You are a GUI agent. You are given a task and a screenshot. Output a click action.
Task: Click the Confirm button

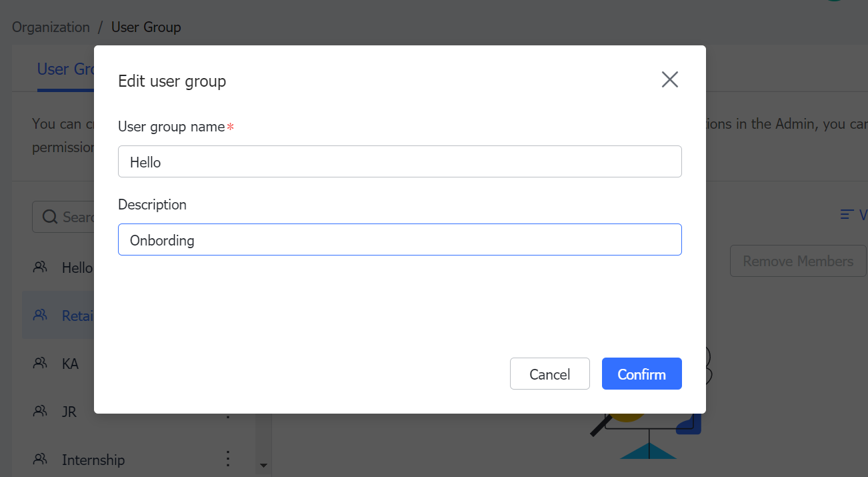pos(641,374)
